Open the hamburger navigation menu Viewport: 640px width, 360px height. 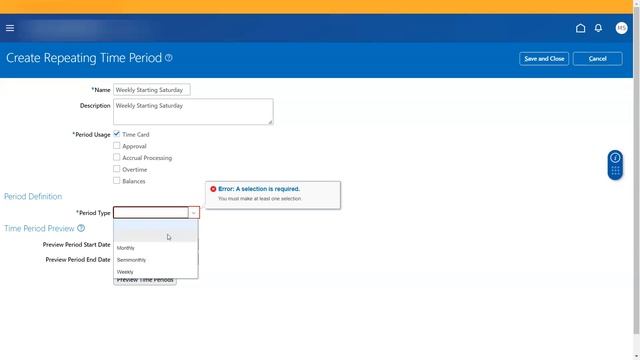[10, 28]
